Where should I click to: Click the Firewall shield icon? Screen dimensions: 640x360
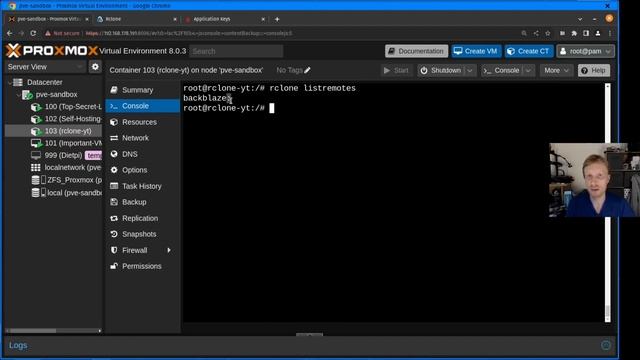pyautogui.click(x=114, y=250)
